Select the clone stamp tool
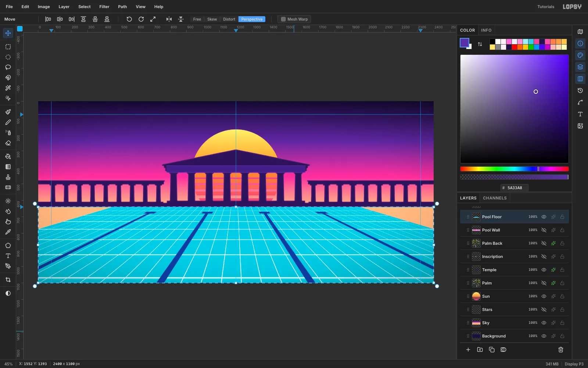The height and width of the screenshot is (368, 588). (x=8, y=177)
